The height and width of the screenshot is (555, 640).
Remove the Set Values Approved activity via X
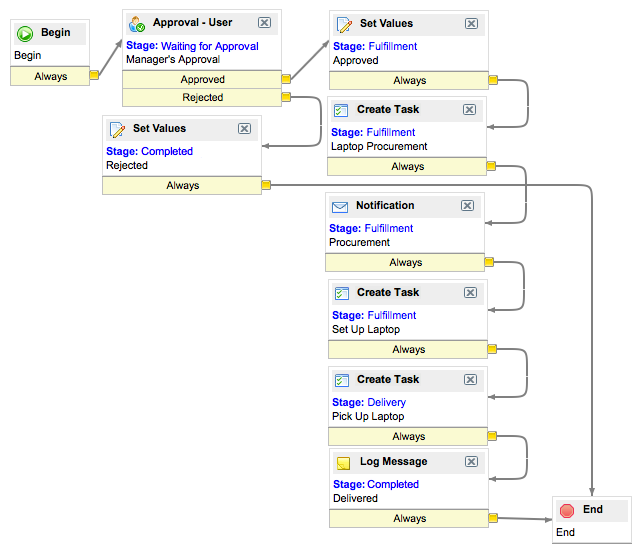[471, 23]
